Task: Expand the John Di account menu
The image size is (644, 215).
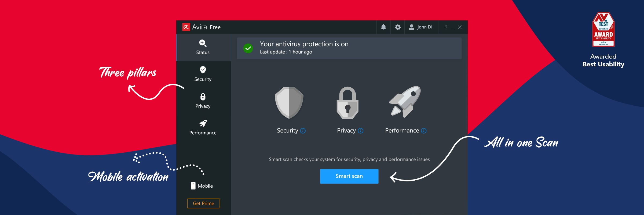Action: pos(421,27)
